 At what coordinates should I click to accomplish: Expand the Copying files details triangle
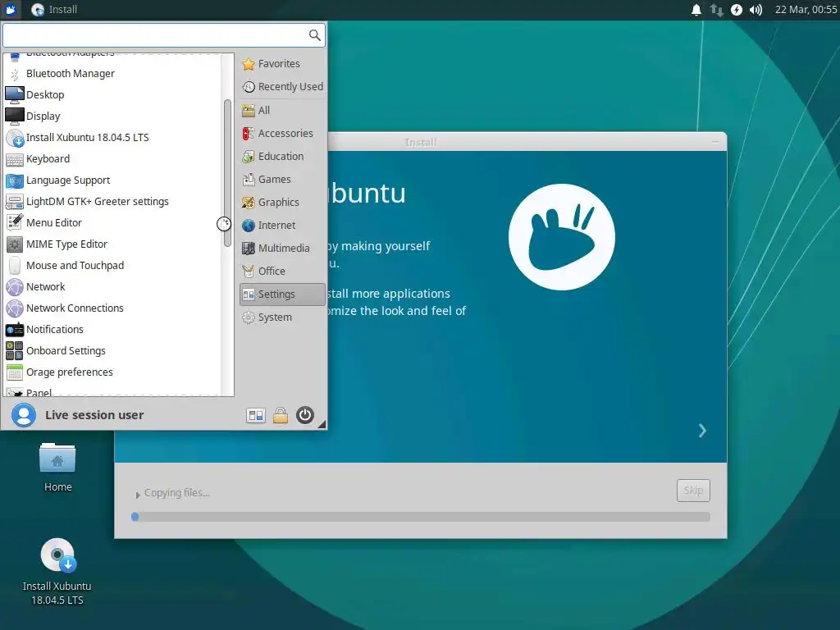tap(138, 495)
